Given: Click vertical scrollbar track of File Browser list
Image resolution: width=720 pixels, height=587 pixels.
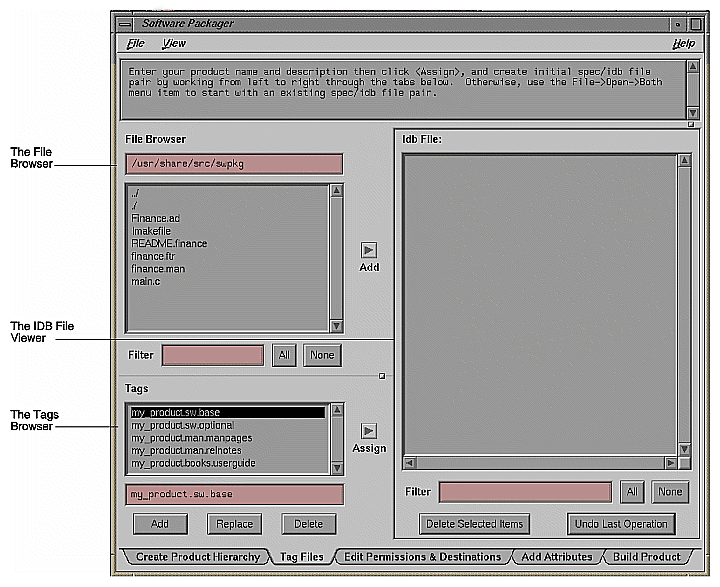Looking at the screenshot, I should [337, 258].
